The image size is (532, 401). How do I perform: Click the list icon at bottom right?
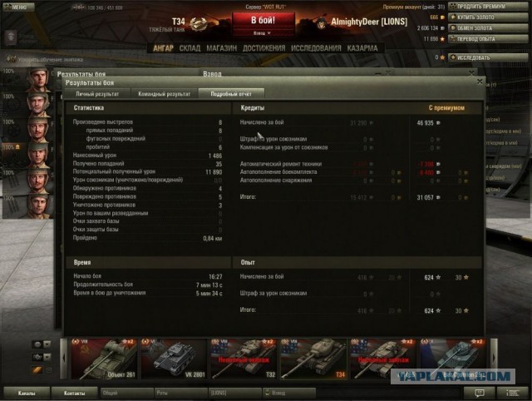512,394
